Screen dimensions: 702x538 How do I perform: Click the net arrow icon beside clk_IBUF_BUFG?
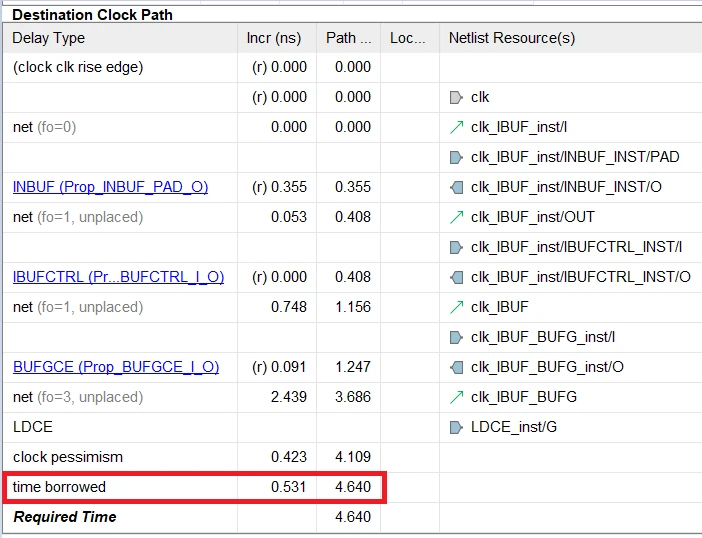[x=456, y=397]
